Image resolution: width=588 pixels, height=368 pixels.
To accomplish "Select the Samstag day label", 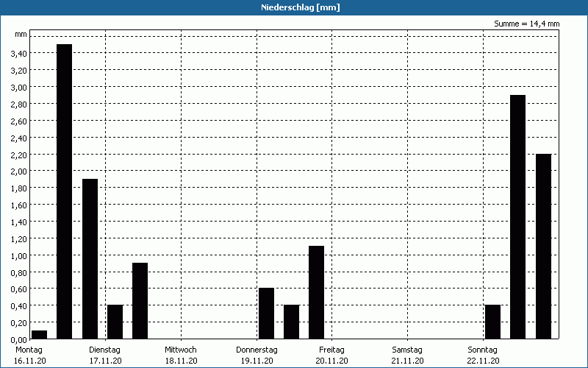I will click(x=407, y=350).
